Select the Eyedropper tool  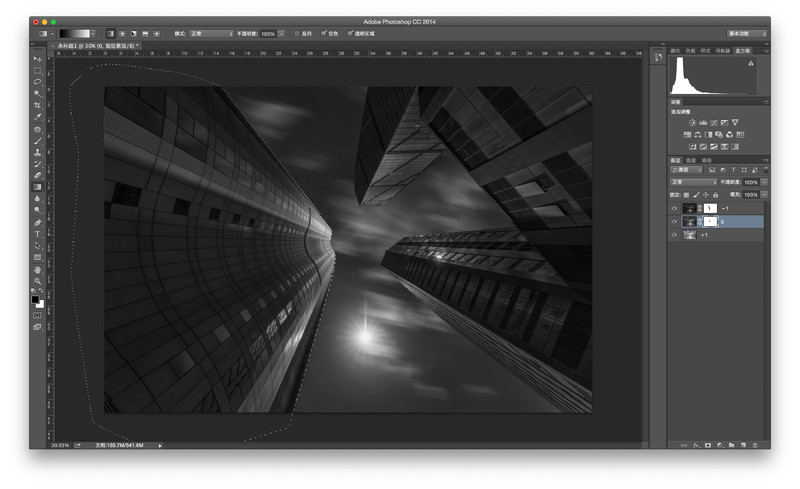coord(37,117)
